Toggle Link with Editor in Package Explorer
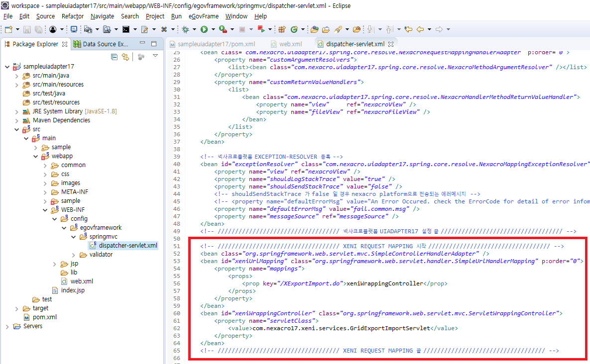Image resolution: width=590 pixels, height=364 pixels. click(125, 57)
